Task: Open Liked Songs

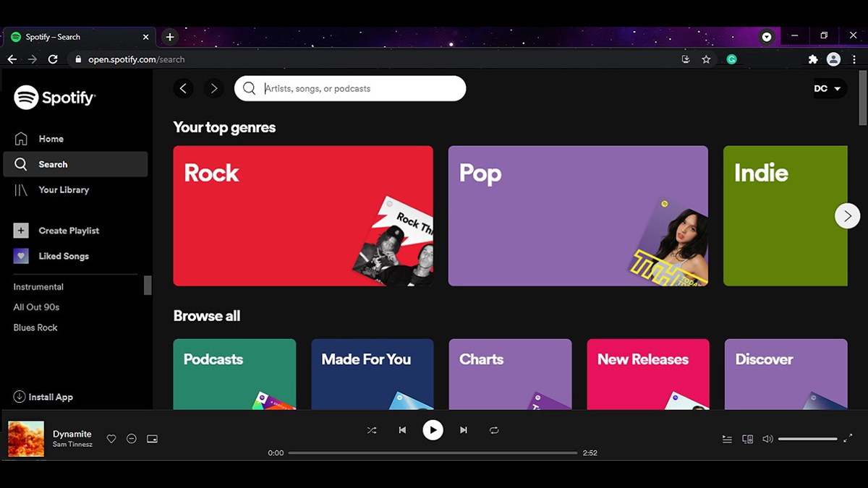Action: [x=51, y=256]
